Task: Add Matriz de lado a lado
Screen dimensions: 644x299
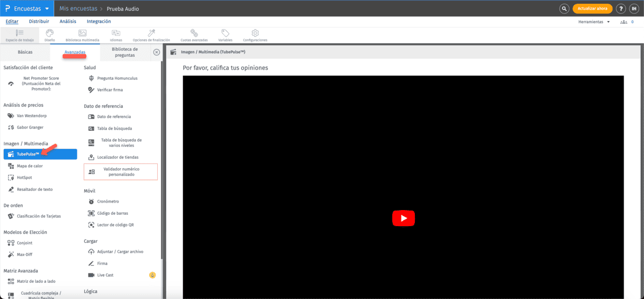Action: tap(36, 282)
